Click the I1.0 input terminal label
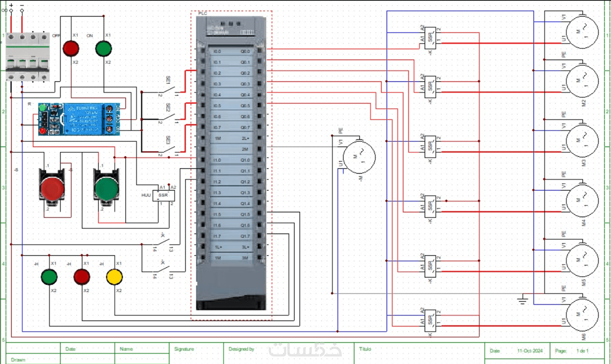Image resolution: width=611 pixels, height=364 pixels. 217,160
